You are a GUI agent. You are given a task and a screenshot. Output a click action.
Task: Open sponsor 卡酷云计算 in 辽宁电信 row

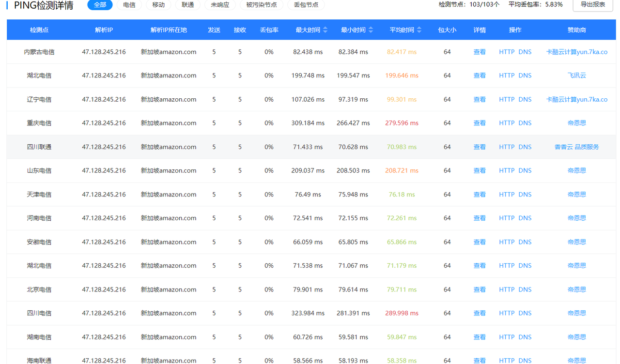tap(577, 99)
